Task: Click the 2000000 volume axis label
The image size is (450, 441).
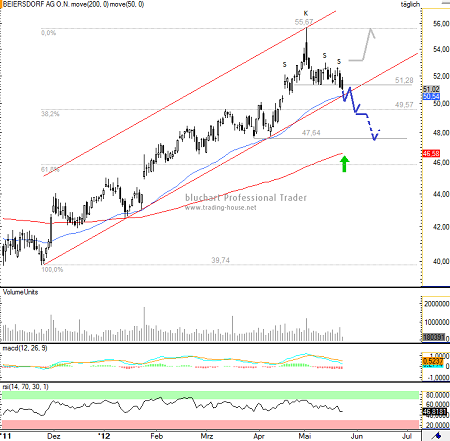Action: pyautogui.click(x=437, y=304)
